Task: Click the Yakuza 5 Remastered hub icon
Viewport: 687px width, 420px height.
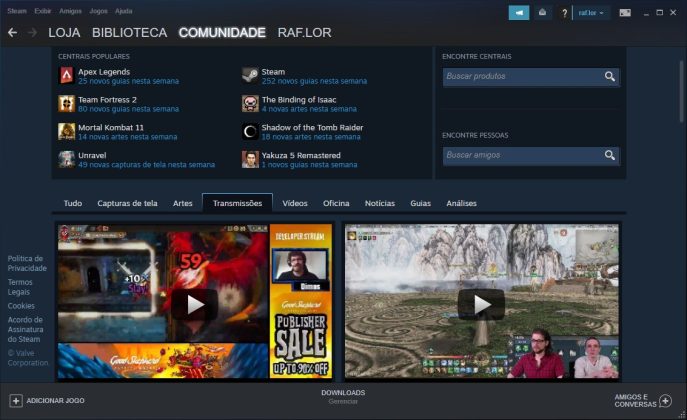Action: [x=250, y=159]
